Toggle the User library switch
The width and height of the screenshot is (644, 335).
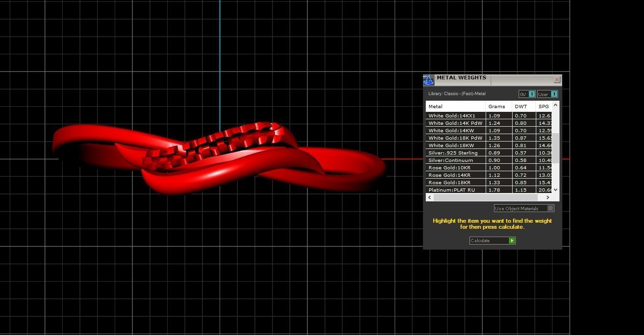[x=547, y=94]
